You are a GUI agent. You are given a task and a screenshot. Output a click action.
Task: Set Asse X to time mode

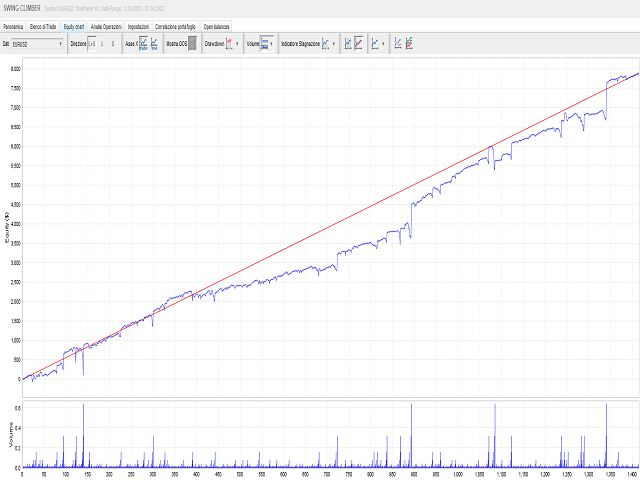click(x=154, y=44)
